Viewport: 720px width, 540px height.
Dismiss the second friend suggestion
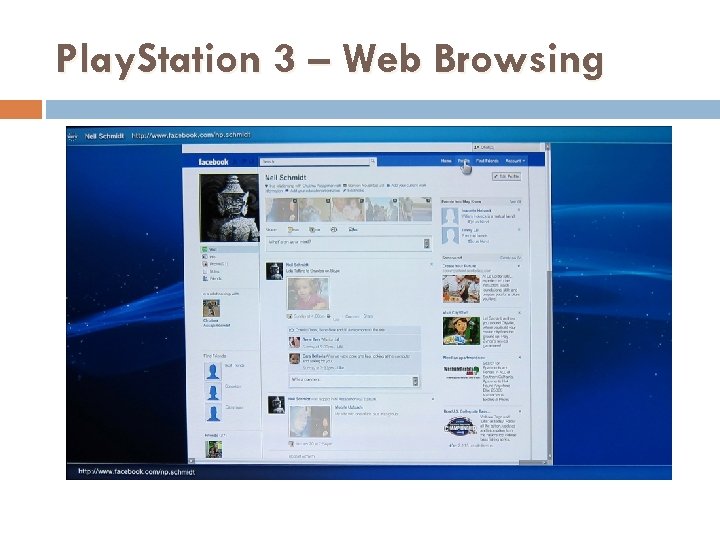(519, 230)
